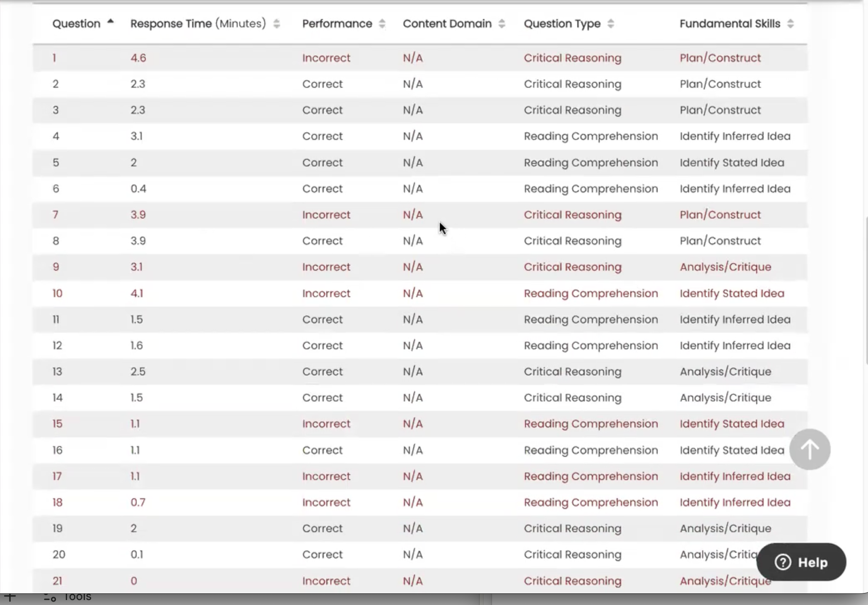Click the Tools label at bottom
Viewport: 868px width, 605px height.
tap(77, 597)
